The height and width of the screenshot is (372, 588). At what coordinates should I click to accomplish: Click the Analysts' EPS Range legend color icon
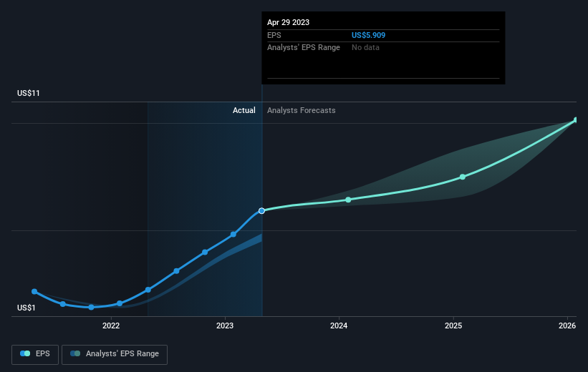[75, 353]
